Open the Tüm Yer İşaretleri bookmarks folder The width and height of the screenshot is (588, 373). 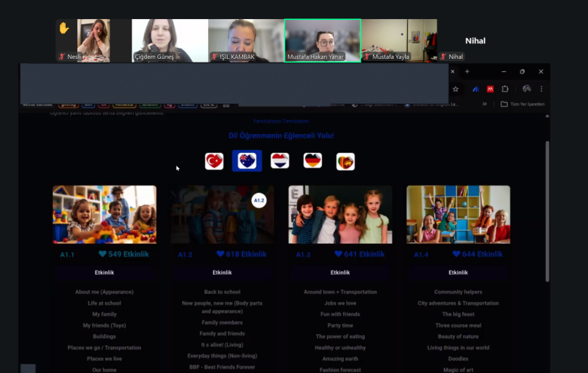click(523, 104)
